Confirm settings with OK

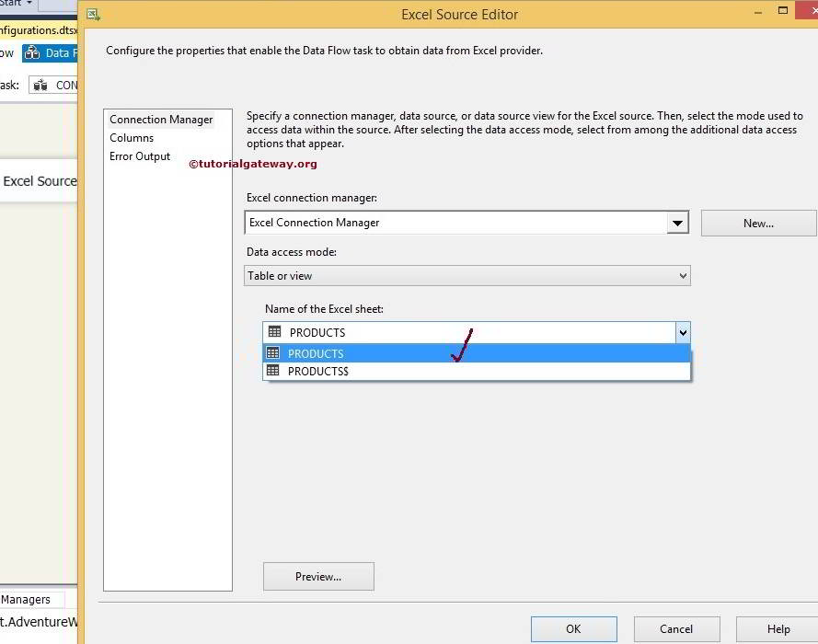pos(573,629)
